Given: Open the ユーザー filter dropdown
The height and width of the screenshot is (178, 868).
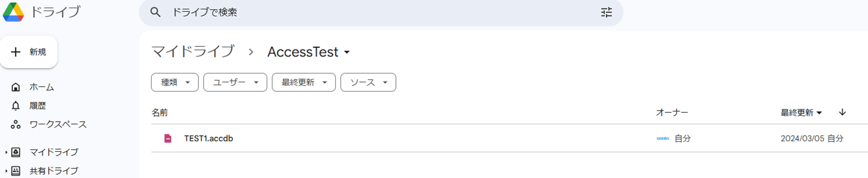Looking at the screenshot, I should tap(235, 82).
